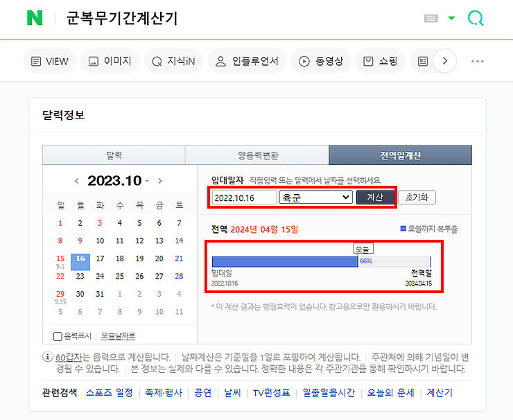Click the 초기화 reset button
This screenshot has width=513, height=420.
pyautogui.click(x=417, y=198)
